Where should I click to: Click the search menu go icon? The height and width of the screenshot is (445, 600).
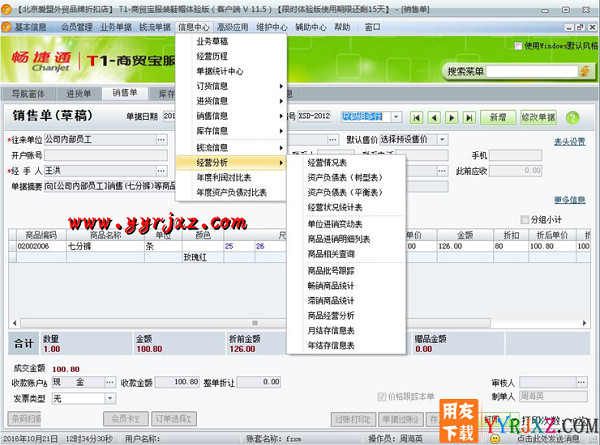click(x=585, y=71)
